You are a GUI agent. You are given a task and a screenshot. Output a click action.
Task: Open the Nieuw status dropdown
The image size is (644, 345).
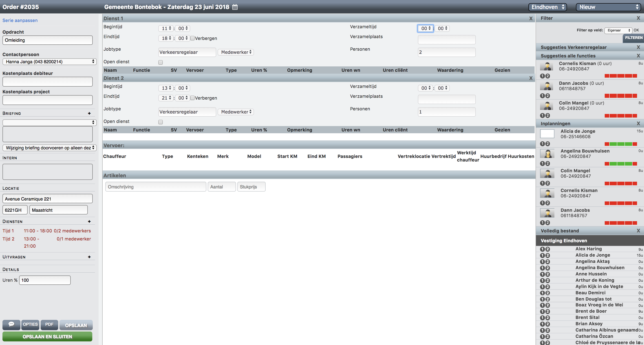click(609, 7)
